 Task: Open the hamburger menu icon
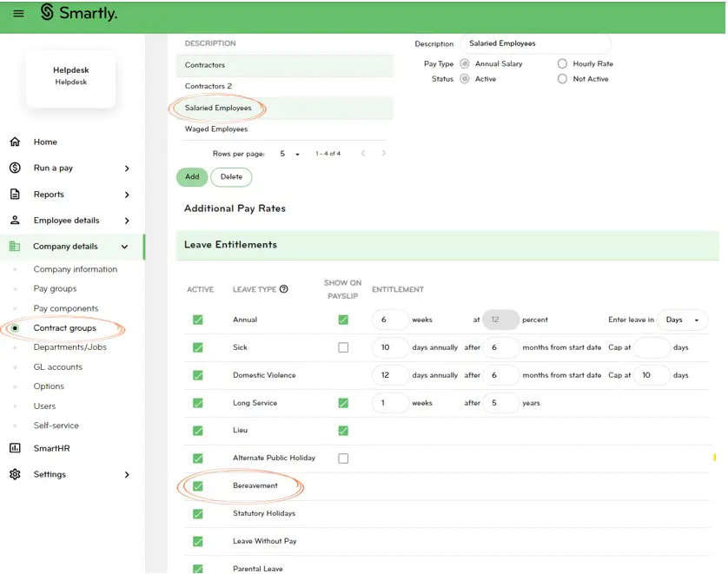19,14
